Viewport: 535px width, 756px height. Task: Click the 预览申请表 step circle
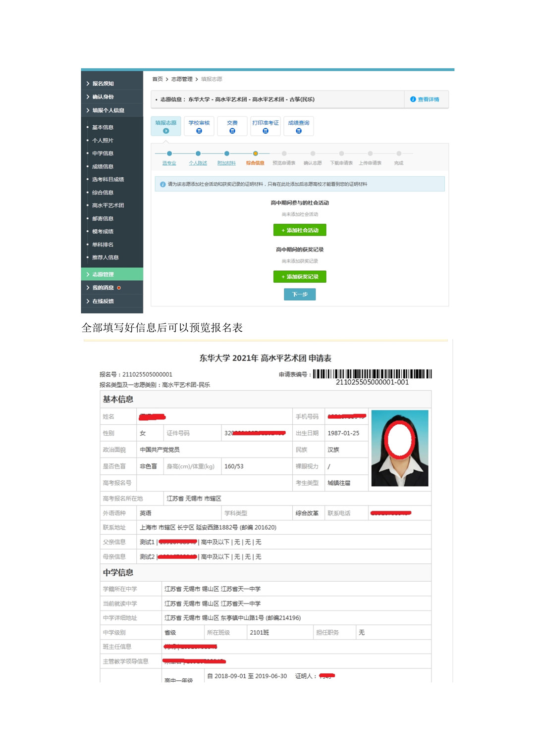point(284,153)
